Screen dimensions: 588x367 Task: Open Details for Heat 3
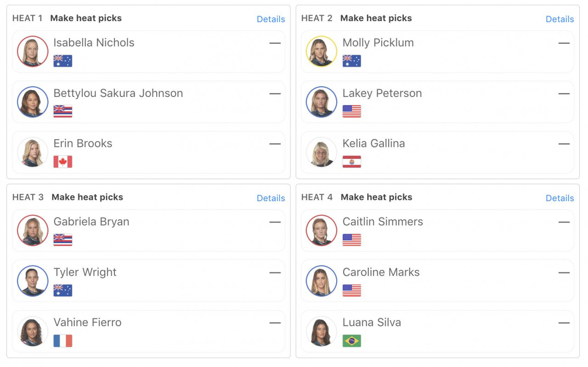coord(271,198)
